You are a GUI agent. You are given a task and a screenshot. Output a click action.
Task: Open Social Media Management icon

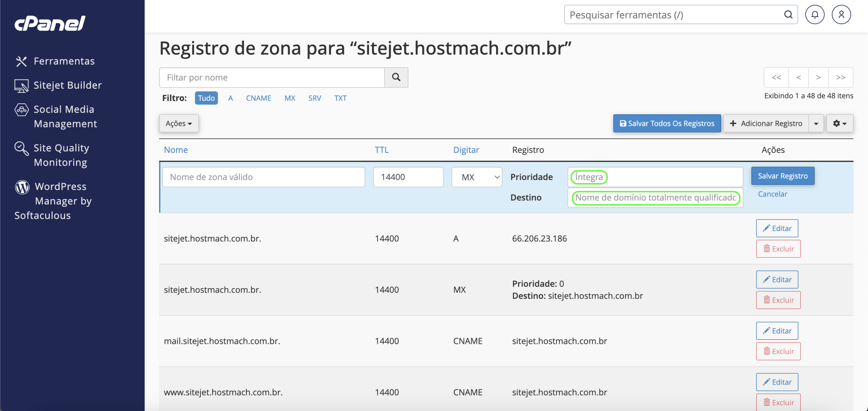point(21,110)
